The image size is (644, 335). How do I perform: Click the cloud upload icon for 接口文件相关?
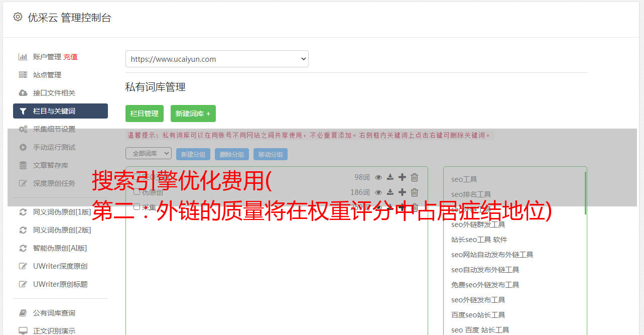23,93
